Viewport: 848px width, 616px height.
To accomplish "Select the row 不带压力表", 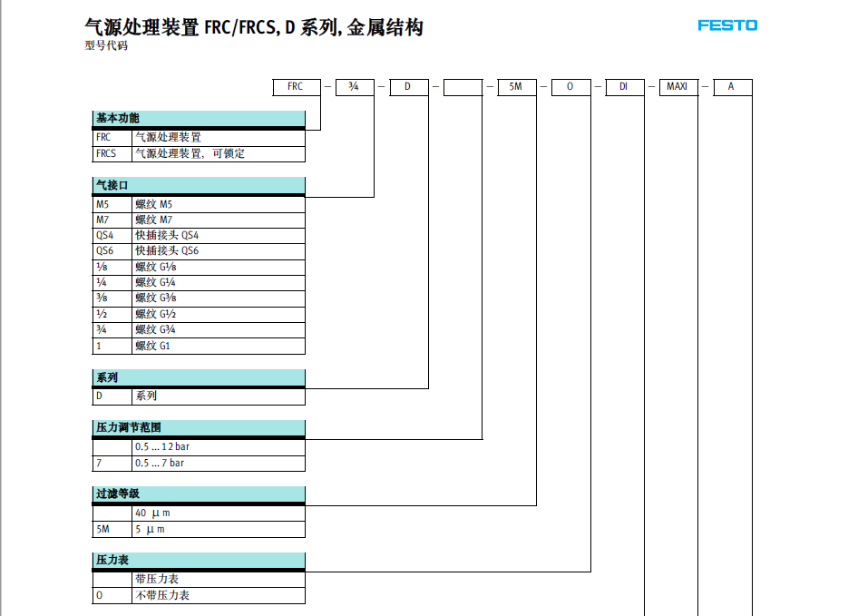I will (199, 595).
